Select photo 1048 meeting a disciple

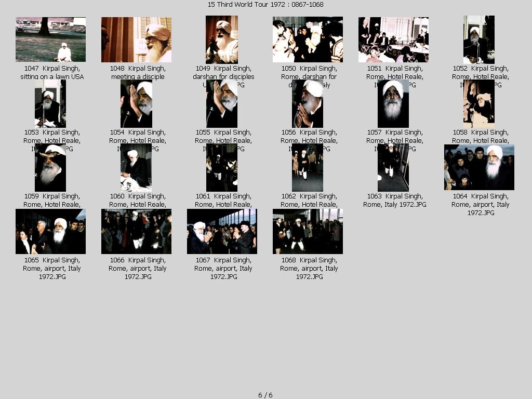(x=136, y=39)
